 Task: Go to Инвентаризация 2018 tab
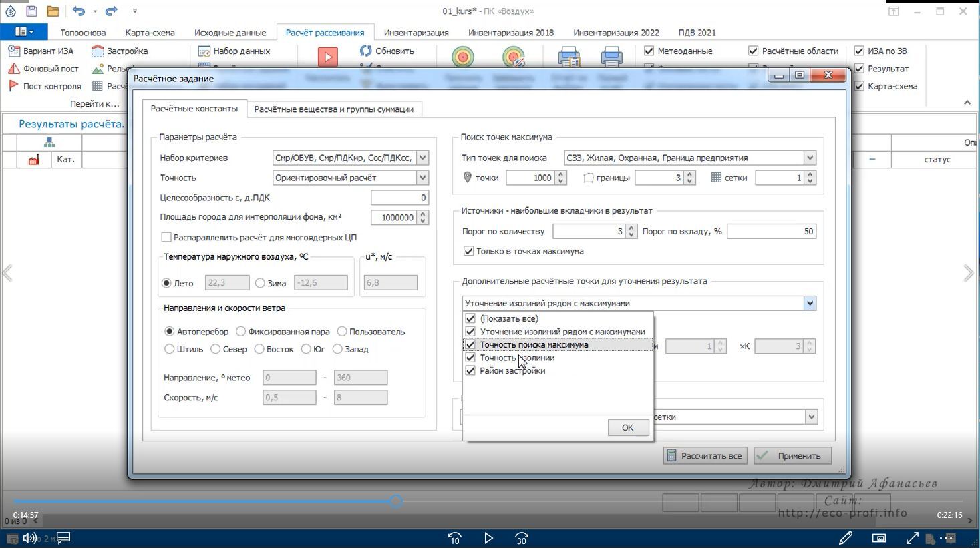[x=511, y=32]
